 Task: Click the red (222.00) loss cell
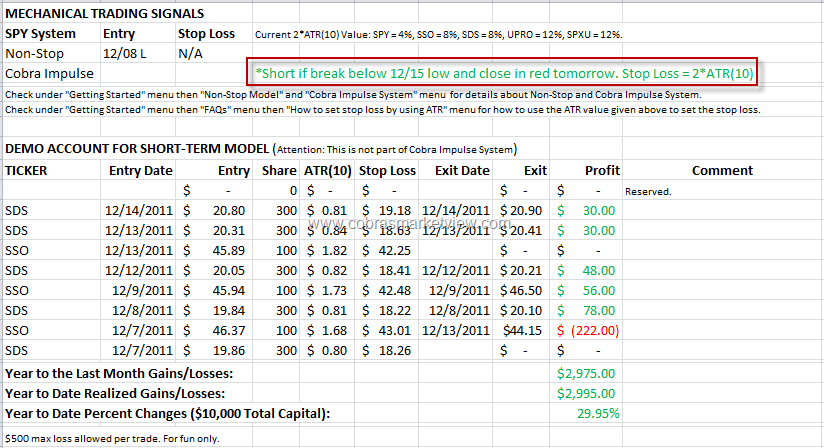pyautogui.click(x=588, y=330)
